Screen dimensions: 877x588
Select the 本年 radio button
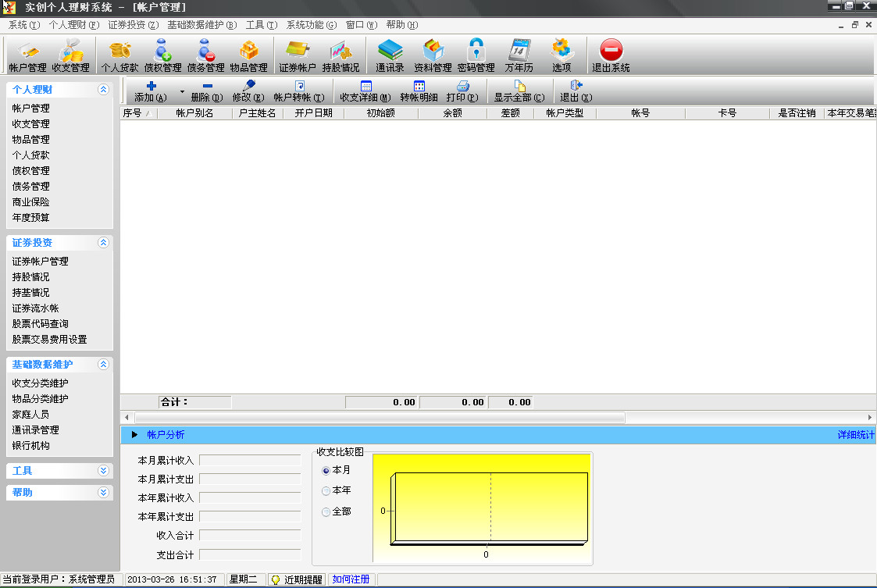pos(326,490)
